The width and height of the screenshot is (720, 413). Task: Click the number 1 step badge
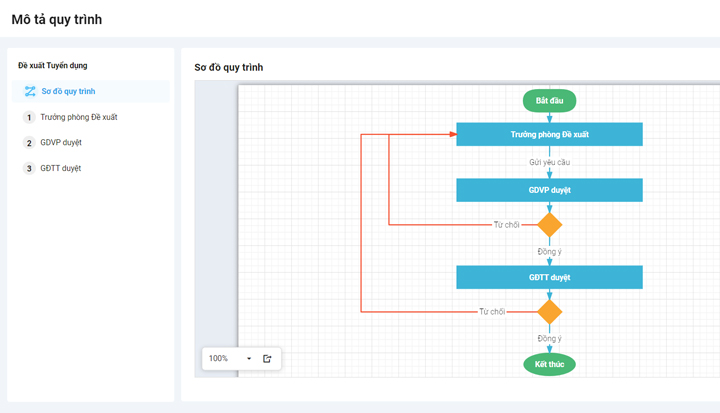point(29,117)
